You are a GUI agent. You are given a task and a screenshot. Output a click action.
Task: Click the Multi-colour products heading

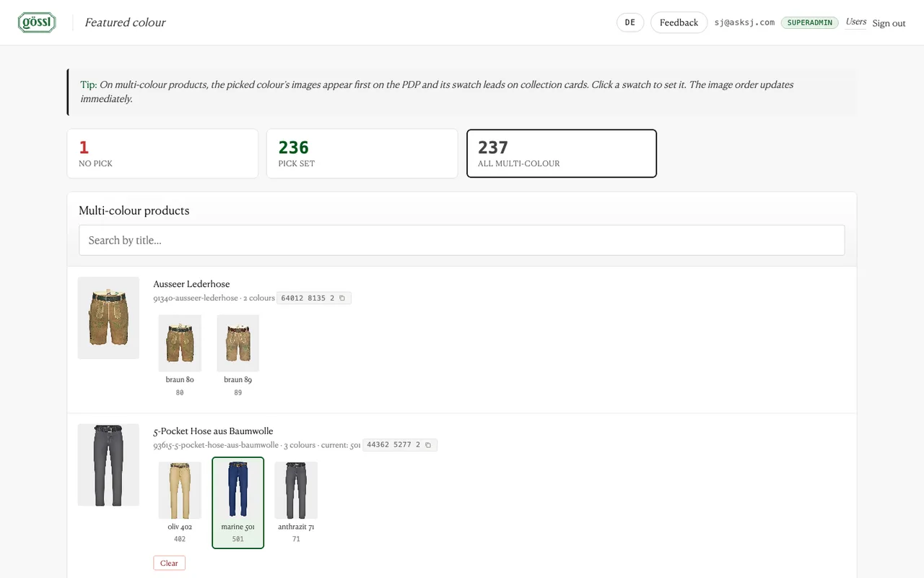[x=134, y=210]
